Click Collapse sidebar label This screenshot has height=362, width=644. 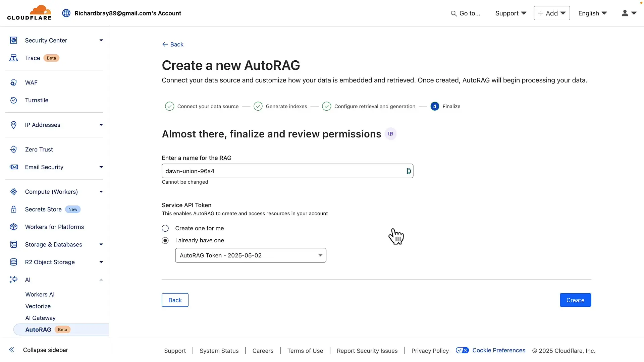pos(46,350)
